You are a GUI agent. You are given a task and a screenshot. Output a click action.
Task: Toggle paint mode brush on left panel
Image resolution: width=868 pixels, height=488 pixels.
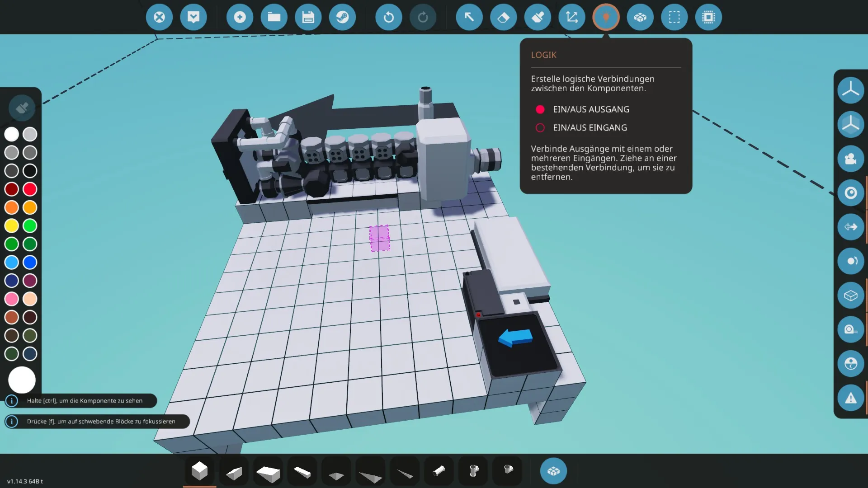click(22, 108)
